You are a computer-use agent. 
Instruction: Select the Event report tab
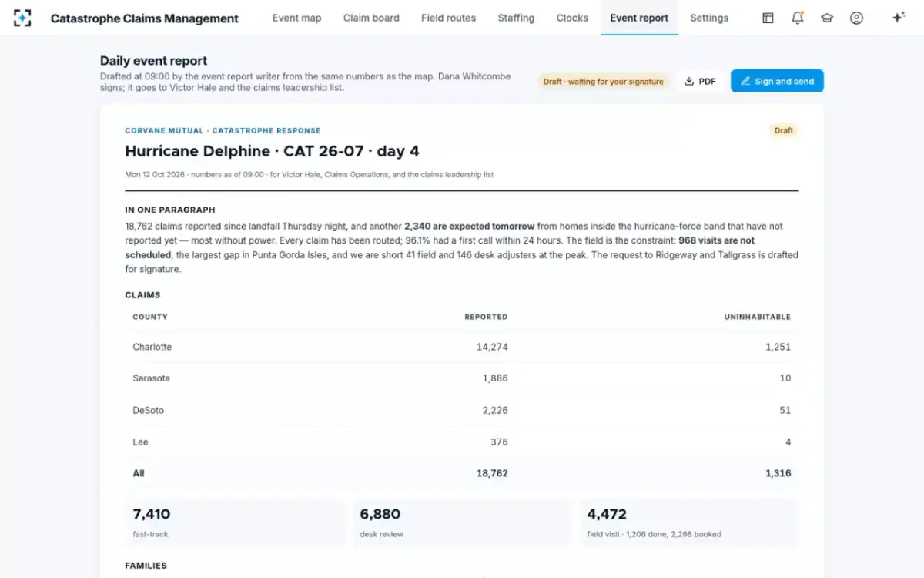[639, 18]
